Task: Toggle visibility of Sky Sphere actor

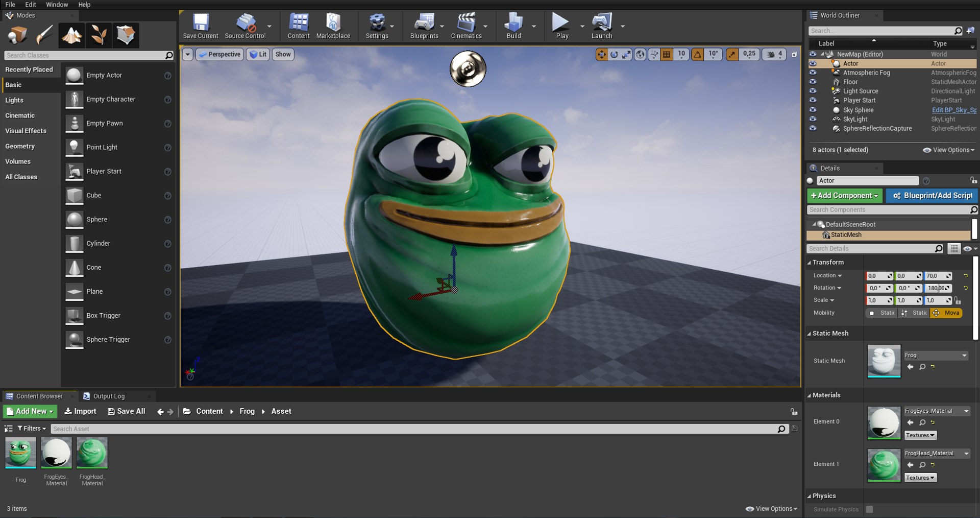Action: 813,110
